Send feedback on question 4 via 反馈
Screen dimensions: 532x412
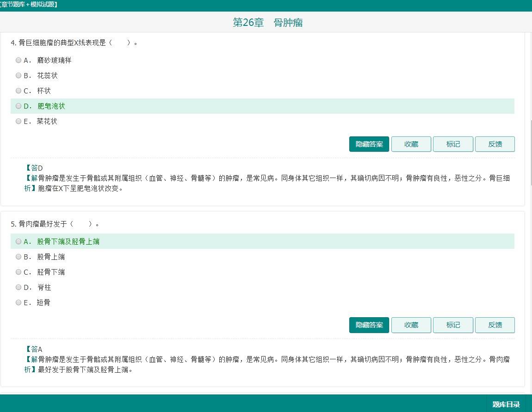pyautogui.click(x=495, y=144)
